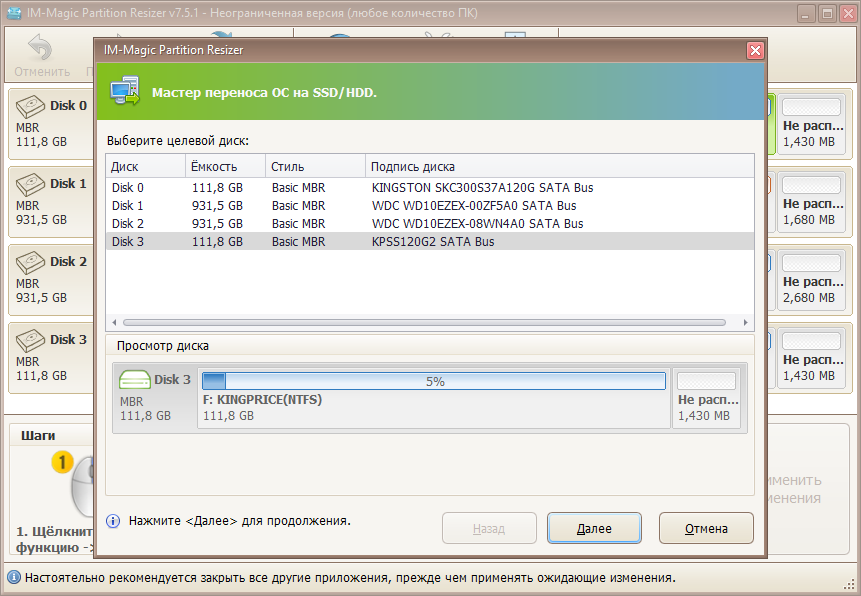Close the main Partition Resizer window
This screenshot has height=596, width=861.
pos(848,13)
